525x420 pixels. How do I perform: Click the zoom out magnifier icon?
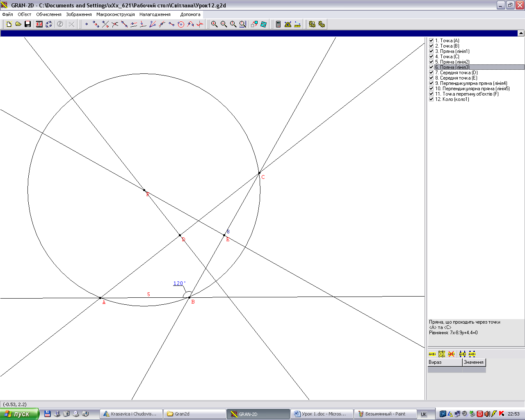(x=224, y=24)
